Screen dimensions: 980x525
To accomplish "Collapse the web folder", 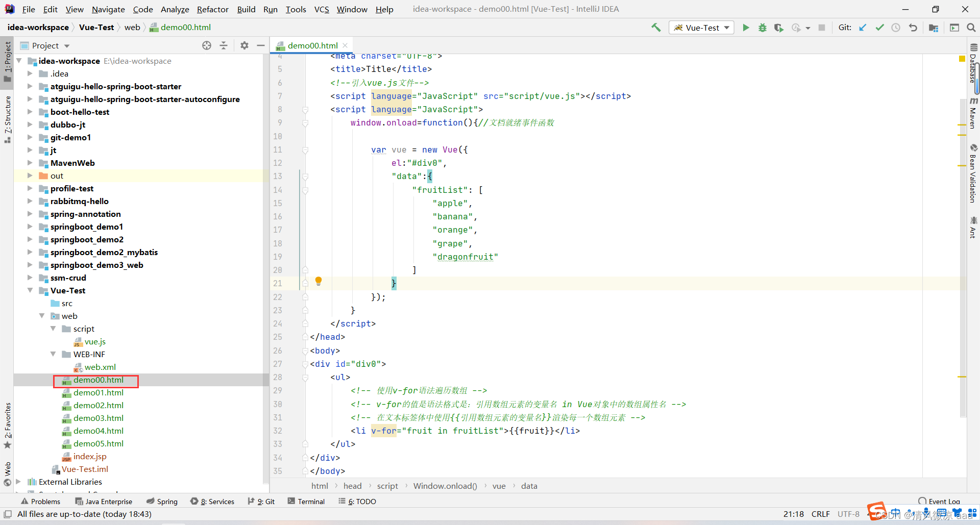I will [42, 316].
